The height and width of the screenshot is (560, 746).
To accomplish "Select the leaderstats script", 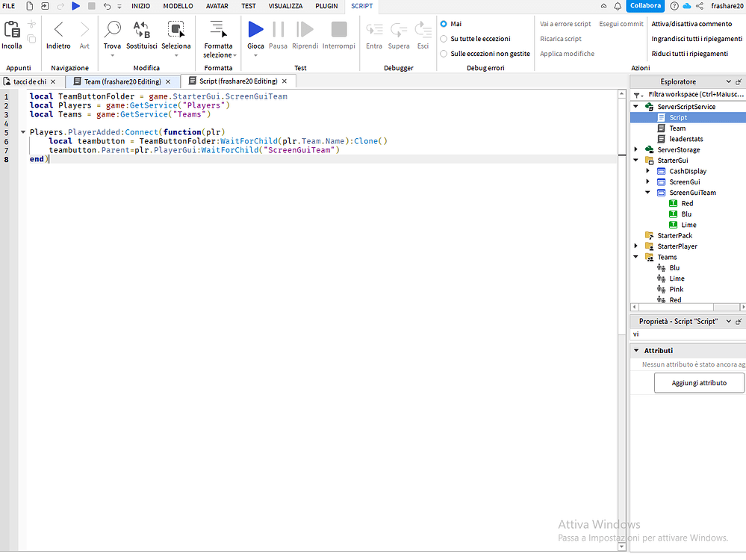I will [688, 139].
